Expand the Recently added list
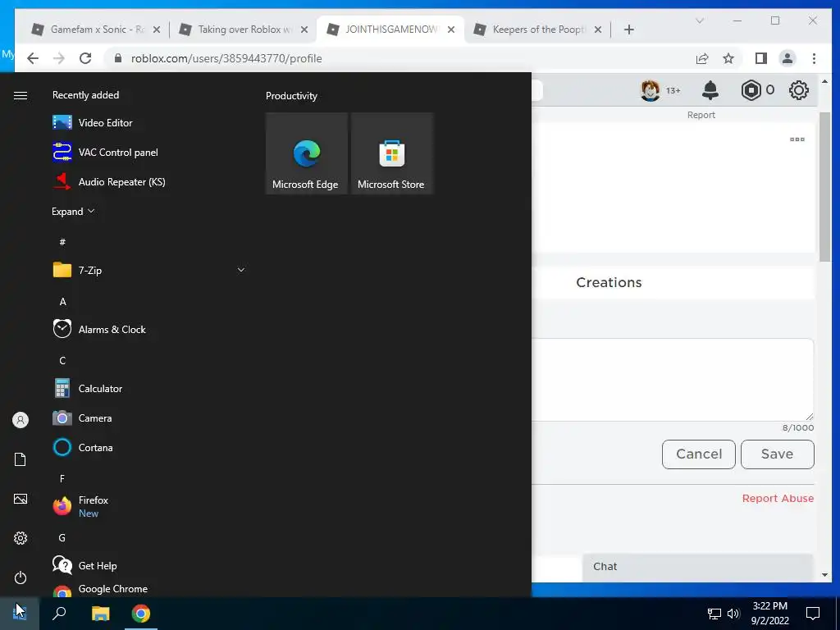Viewport: 840px width, 630px height. click(x=73, y=211)
